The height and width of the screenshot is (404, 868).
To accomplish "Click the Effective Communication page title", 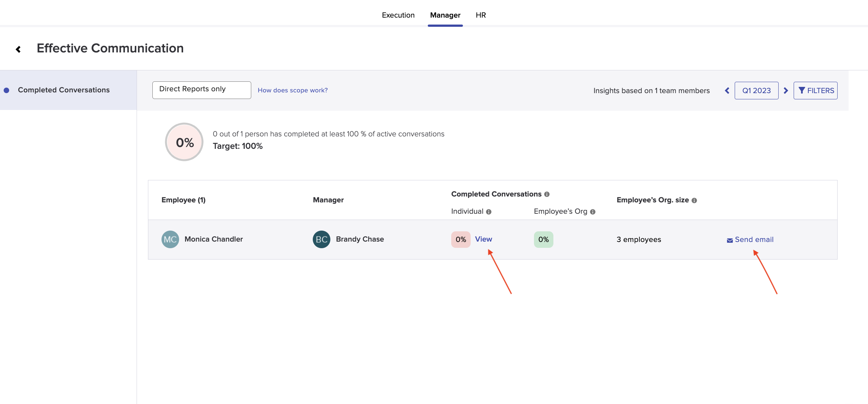I will pos(110,48).
